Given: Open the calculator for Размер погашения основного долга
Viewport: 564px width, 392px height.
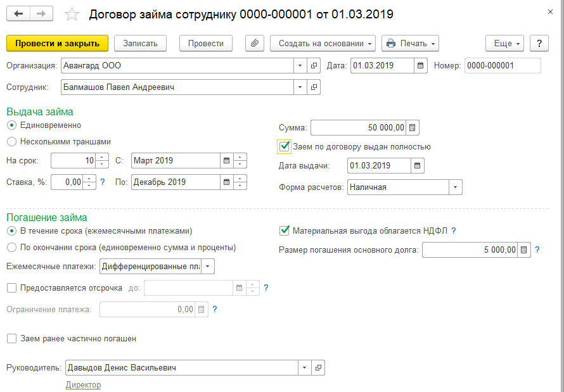Looking at the screenshot, I should point(524,250).
